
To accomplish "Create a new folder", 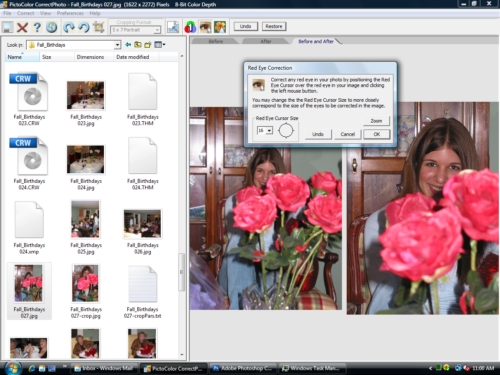I will (x=148, y=45).
